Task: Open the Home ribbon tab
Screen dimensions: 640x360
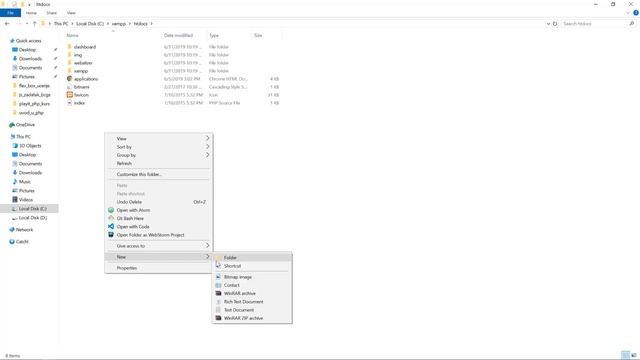Action: point(31,13)
